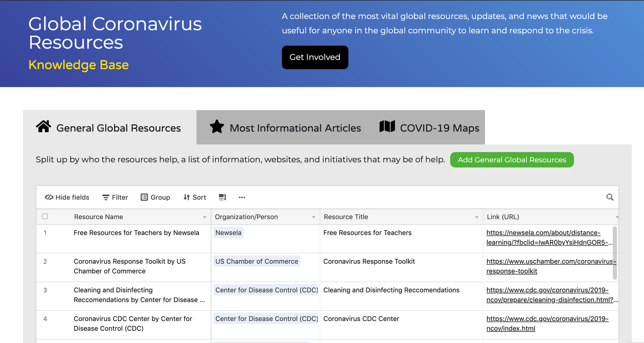Click the table's vertical scrollbar
Image resolution: width=644 pixels, height=343 pixels.
[x=615, y=252]
